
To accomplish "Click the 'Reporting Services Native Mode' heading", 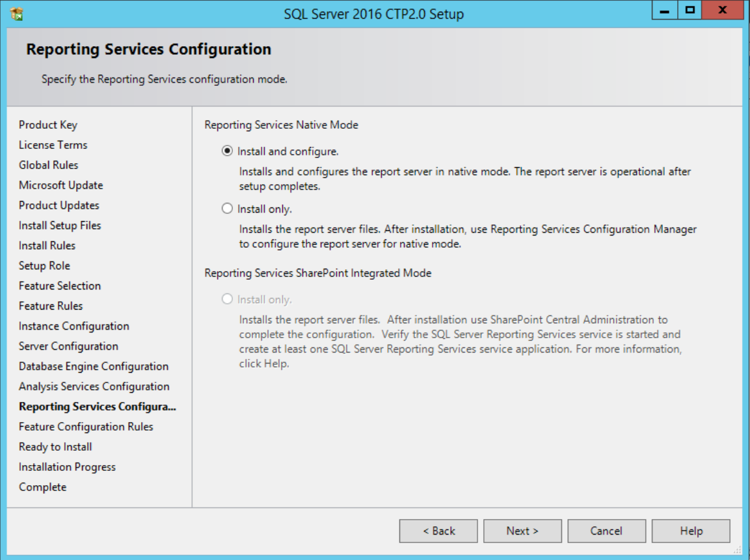I will [281, 125].
